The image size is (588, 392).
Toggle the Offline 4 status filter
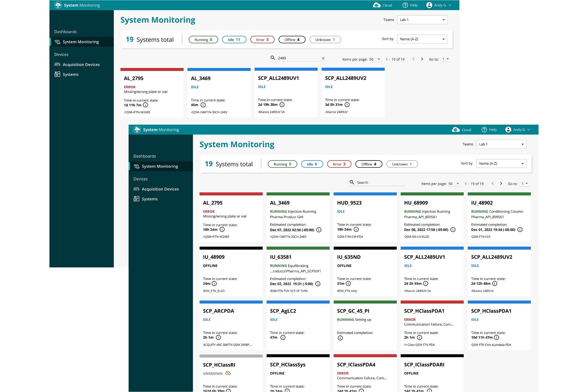[x=369, y=164]
